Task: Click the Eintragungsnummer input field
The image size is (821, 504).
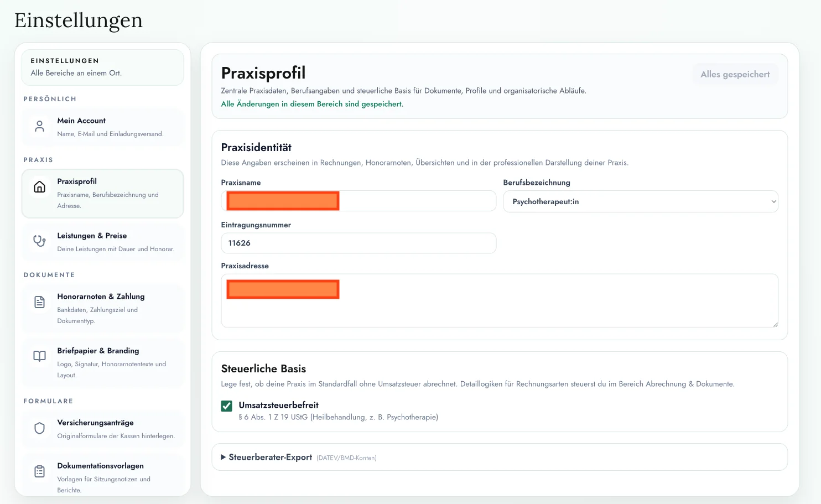Action: click(358, 243)
